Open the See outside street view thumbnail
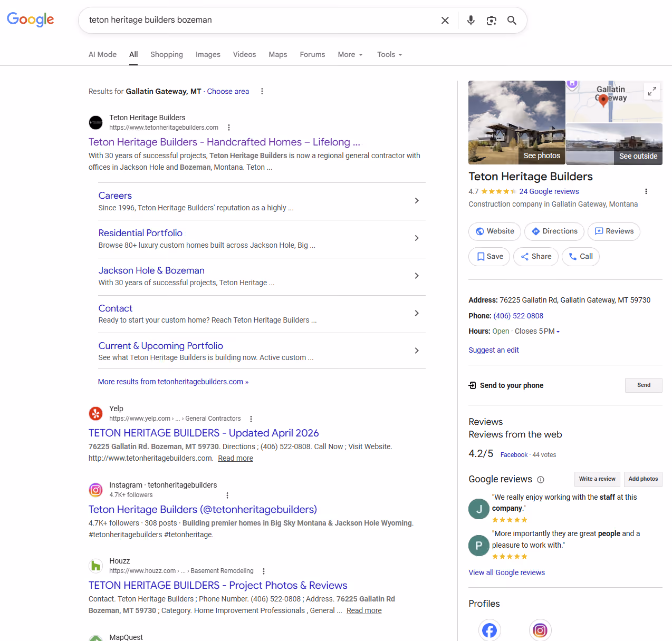The width and height of the screenshot is (672, 641). [614, 144]
